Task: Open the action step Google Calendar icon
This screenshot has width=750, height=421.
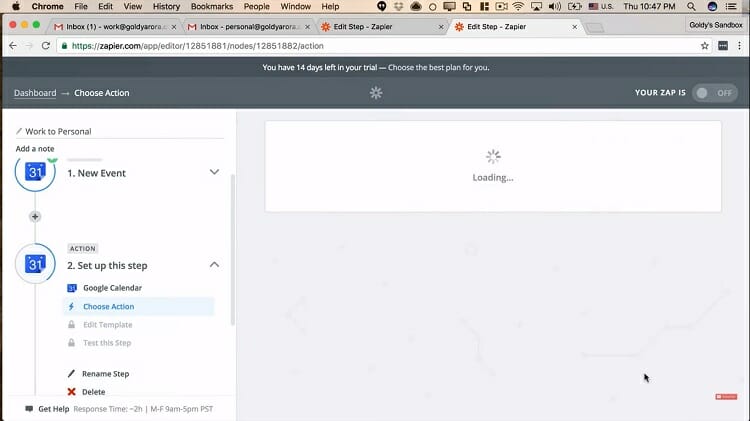Action: (35, 264)
